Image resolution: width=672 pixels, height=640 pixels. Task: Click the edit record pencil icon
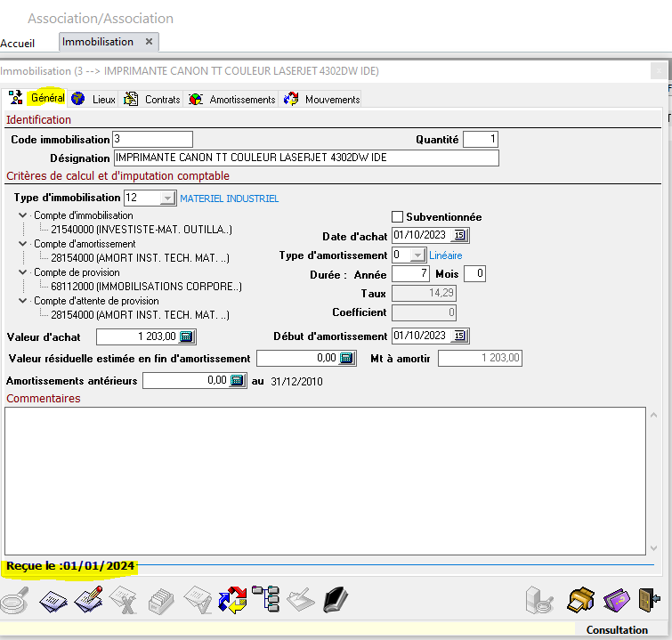click(x=89, y=599)
